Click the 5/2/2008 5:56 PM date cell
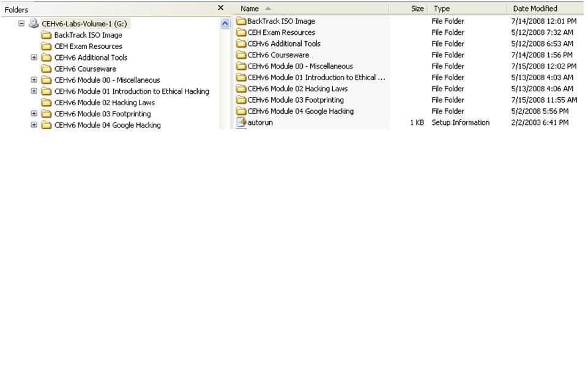588x374 pixels. tap(540, 111)
